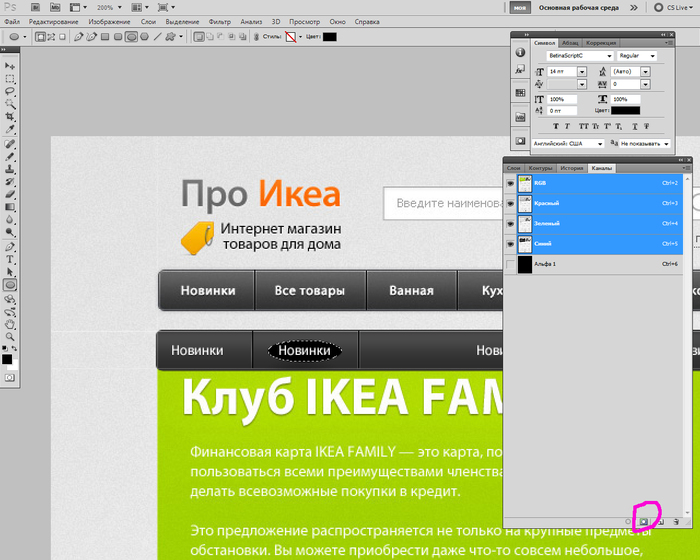Viewport: 700px width, 560px height.
Task: Hide the Зеленый channel eye
Action: (510, 224)
